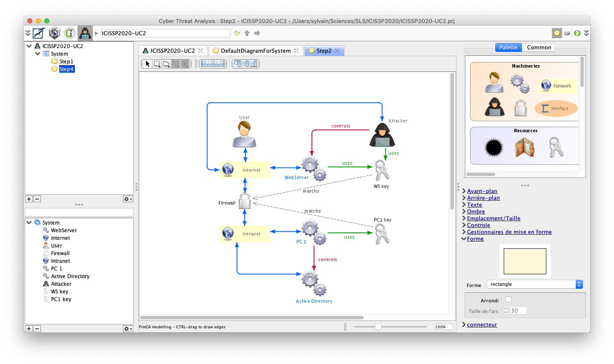This screenshot has width=614, height=364.
Task: Switch to the ICISSP2020-UC2 tab
Action: (x=173, y=51)
